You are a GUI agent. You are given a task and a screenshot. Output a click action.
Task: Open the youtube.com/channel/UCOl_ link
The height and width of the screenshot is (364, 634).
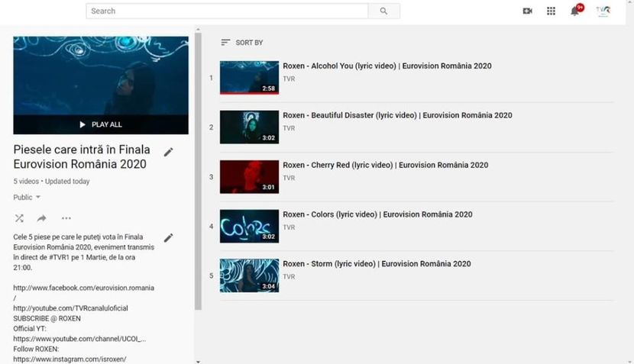point(79,339)
